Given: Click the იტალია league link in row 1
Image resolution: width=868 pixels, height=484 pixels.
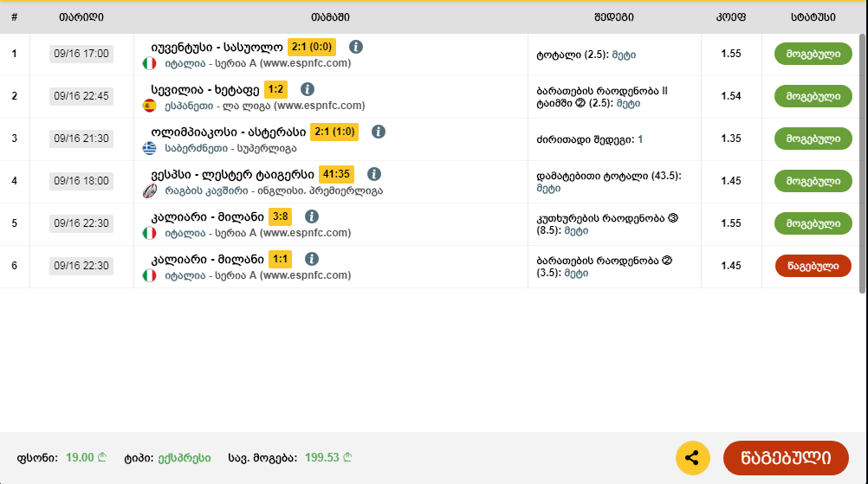Looking at the screenshot, I should click(185, 63).
